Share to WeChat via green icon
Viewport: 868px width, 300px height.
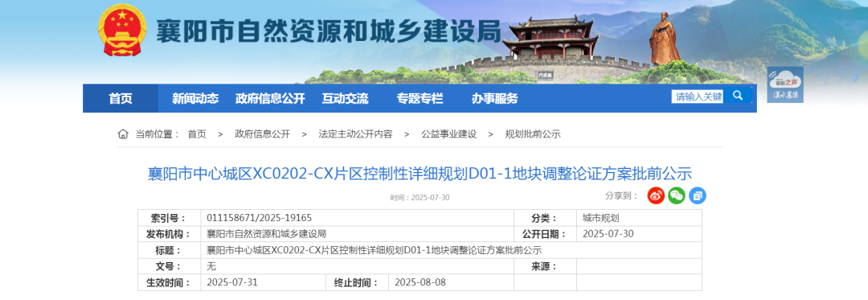tap(677, 195)
